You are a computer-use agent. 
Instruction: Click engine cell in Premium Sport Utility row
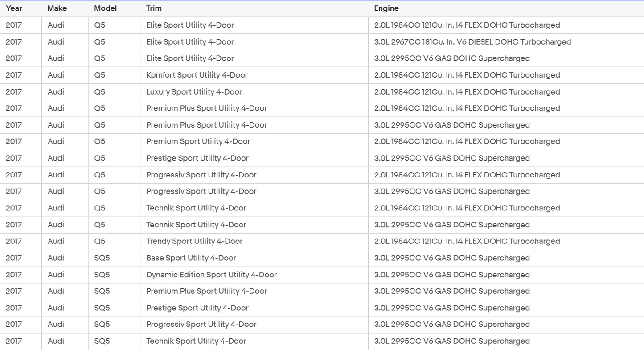(506, 142)
